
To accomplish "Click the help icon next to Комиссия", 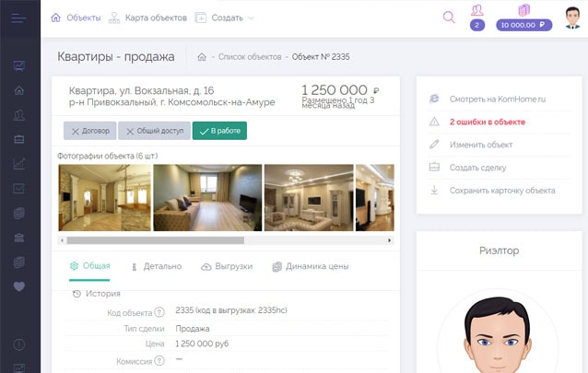I will pyautogui.click(x=159, y=361).
